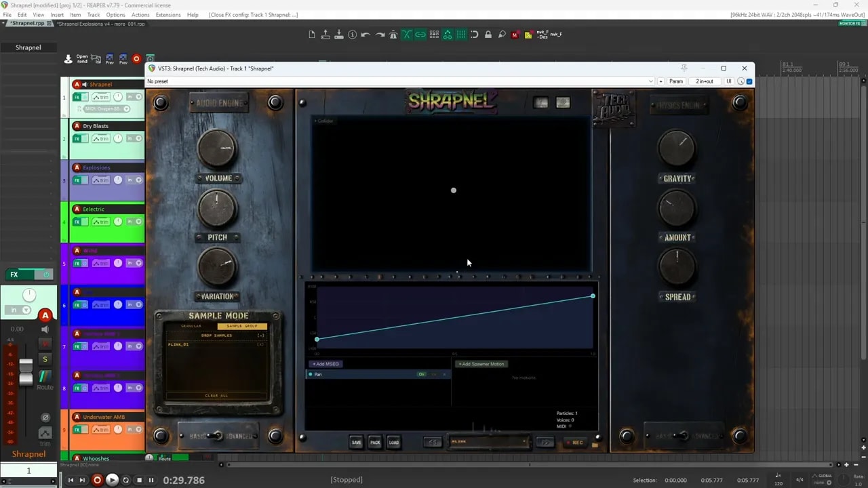Click the AMOUNT knob
Viewport: 868px width, 488px height.
677,208
